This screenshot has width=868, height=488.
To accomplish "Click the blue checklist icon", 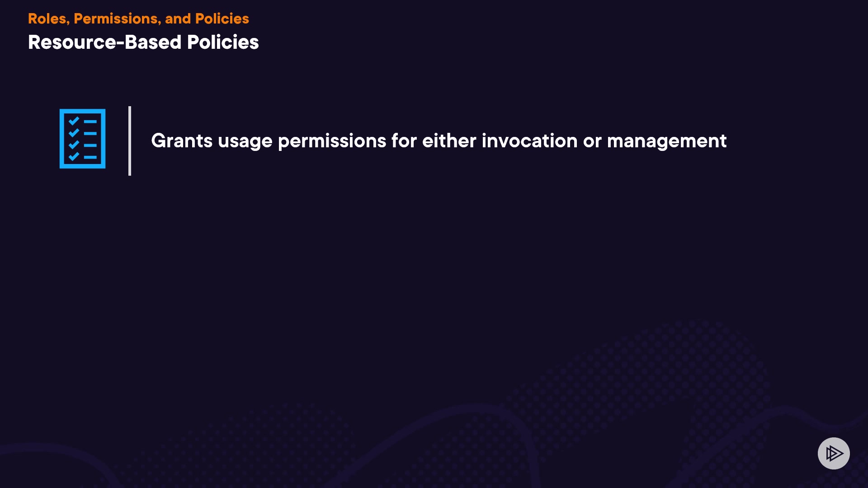I will [82, 139].
